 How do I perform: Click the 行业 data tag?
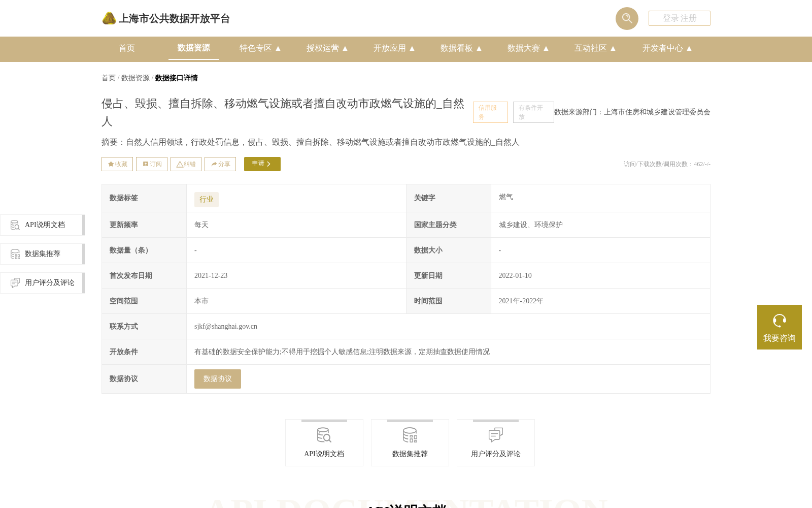tap(207, 200)
